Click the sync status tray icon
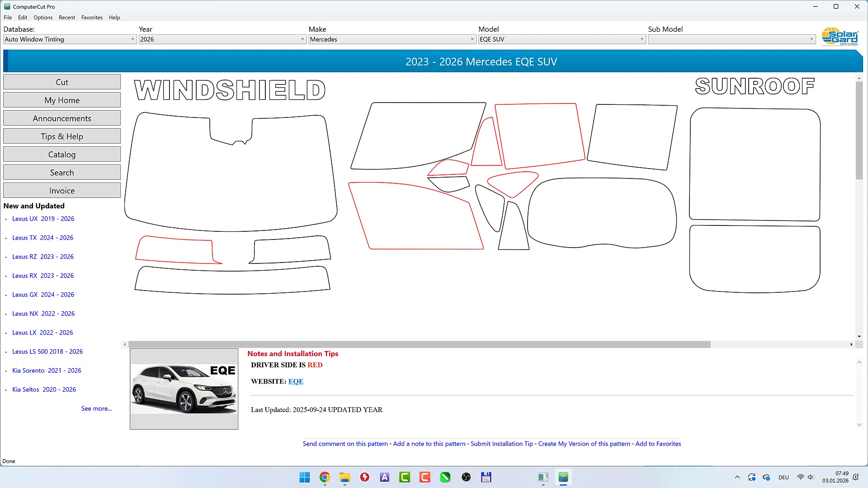This screenshot has width=868, height=488. click(752, 477)
